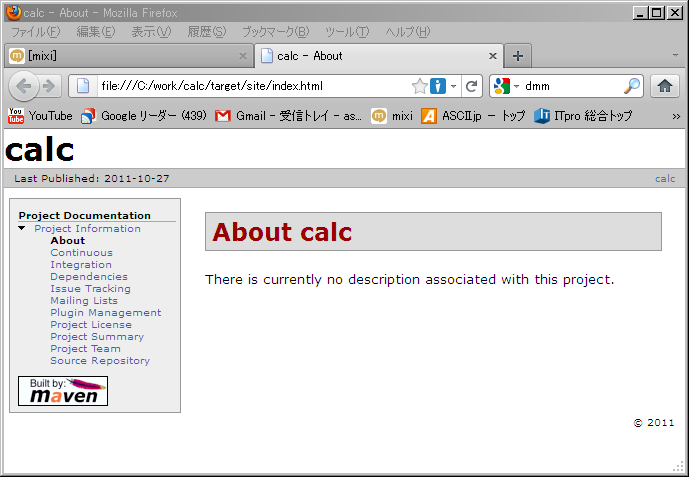This screenshot has height=477, width=689.
Task: Click the Built by Maven logo
Action: 63,391
